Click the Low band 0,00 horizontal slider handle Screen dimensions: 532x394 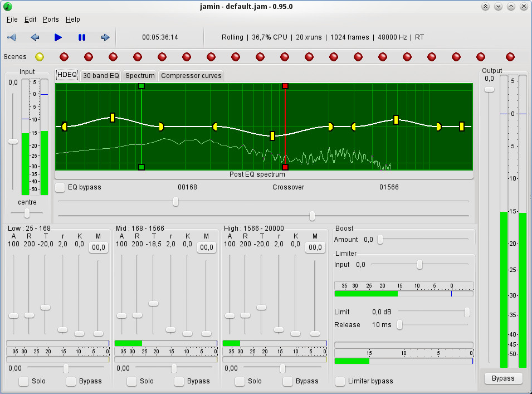point(66,368)
